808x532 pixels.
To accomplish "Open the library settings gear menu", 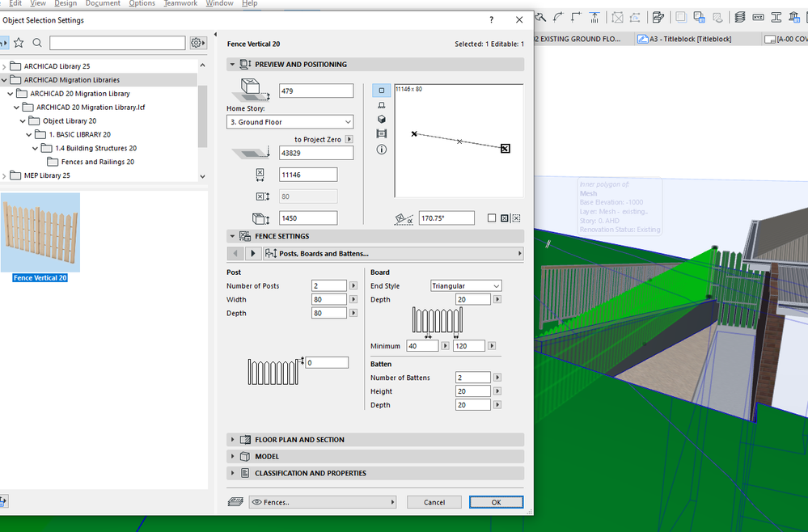I will 198,43.
